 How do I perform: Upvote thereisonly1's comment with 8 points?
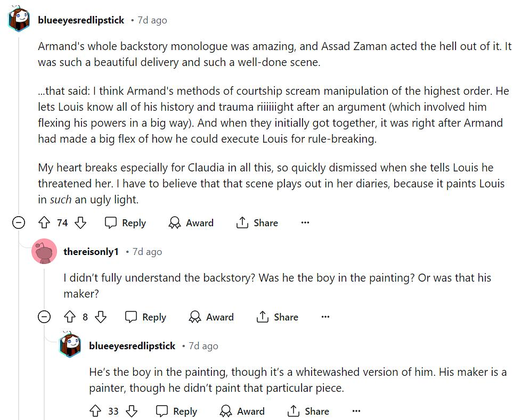coord(70,317)
